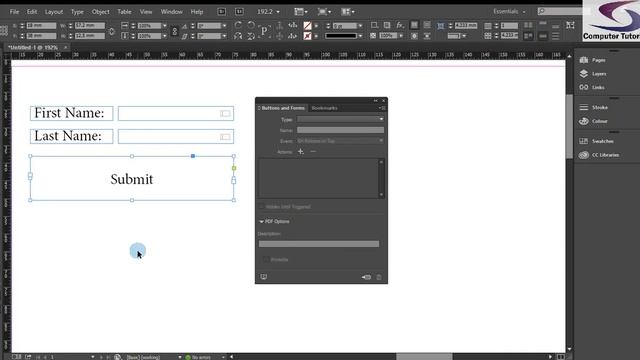Select the First Name: label frame
This screenshot has height=360, width=640.
[x=71, y=113]
